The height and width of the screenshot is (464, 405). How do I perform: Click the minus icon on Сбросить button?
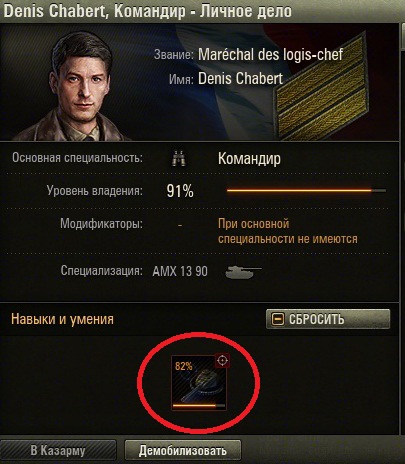click(278, 319)
